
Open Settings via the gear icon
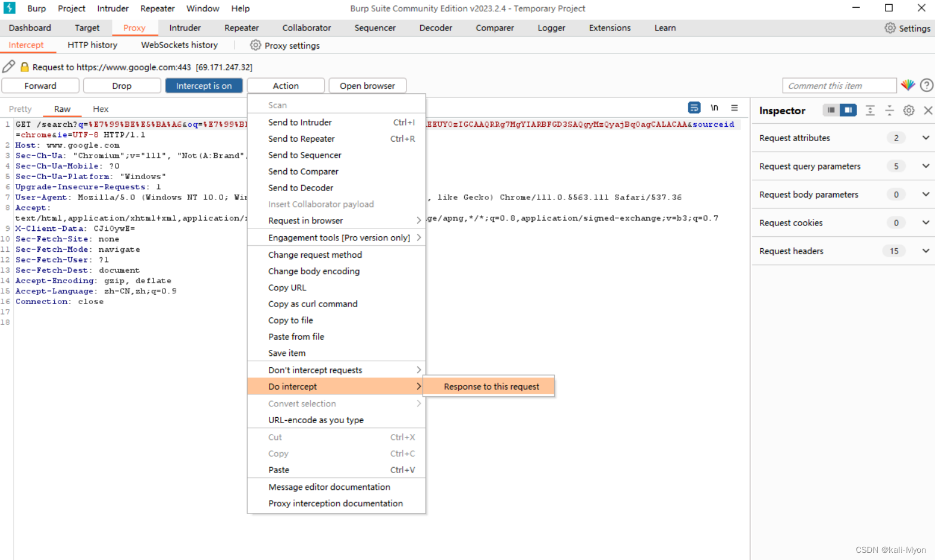click(x=890, y=28)
